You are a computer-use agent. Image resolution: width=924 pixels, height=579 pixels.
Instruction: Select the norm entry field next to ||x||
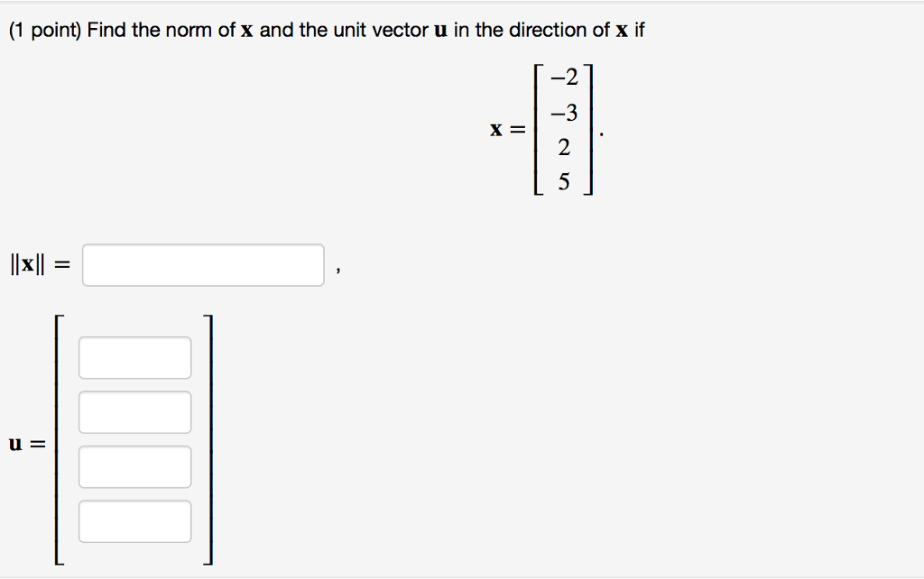[x=203, y=264]
